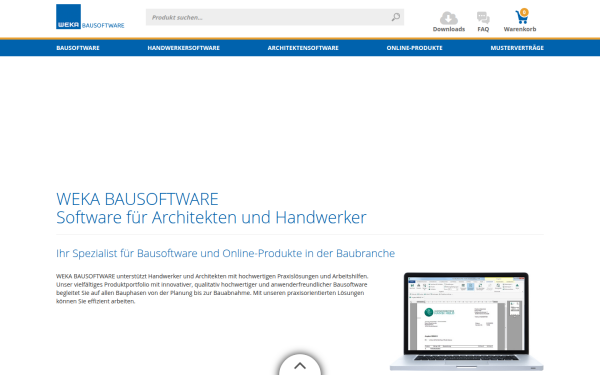The image size is (600, 375).
Task: Click paragraph starting 'WEKA BAUSOFTWARE unterstützt Handwerker'
Action: 212,289
